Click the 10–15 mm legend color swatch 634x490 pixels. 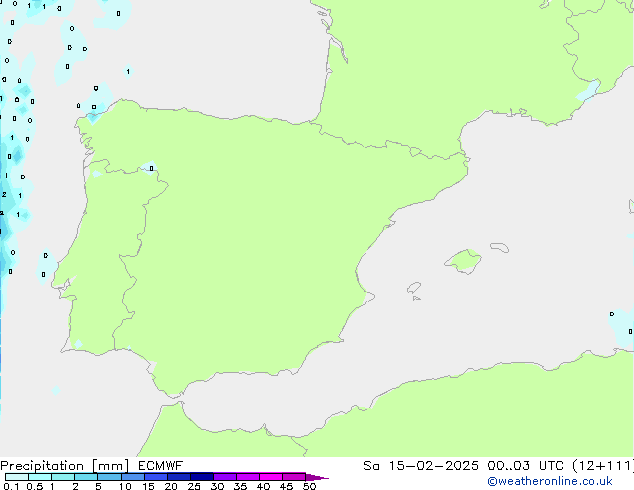click(x=132, y=477)
